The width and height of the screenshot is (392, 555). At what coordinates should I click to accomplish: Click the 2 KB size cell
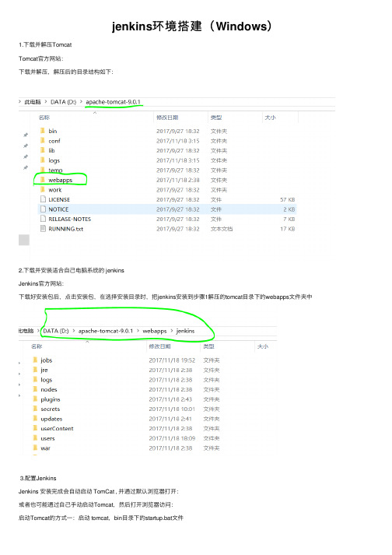point(289,209)
